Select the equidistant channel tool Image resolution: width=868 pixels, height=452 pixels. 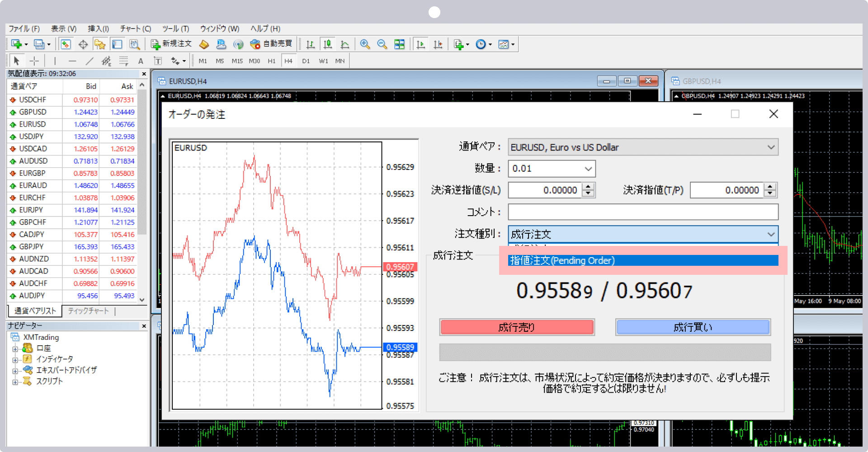coord(107,61)
